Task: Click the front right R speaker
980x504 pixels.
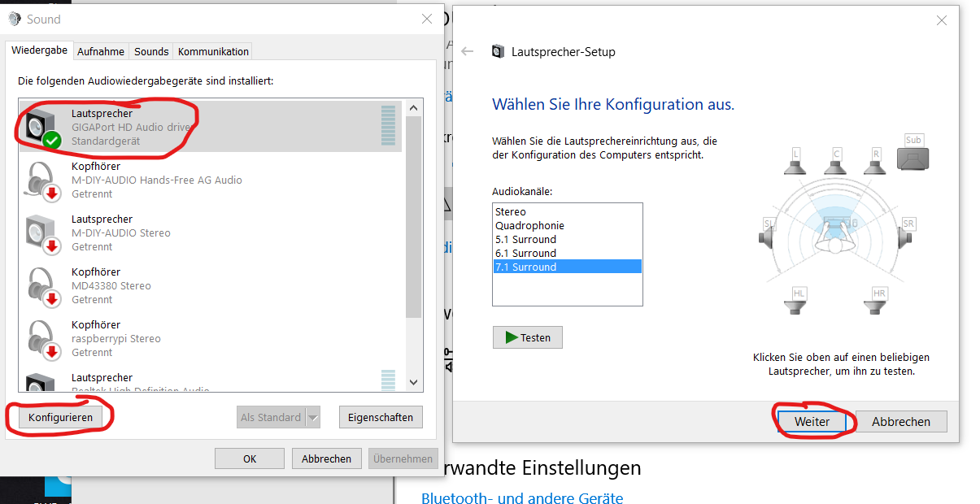Action: 875,162
